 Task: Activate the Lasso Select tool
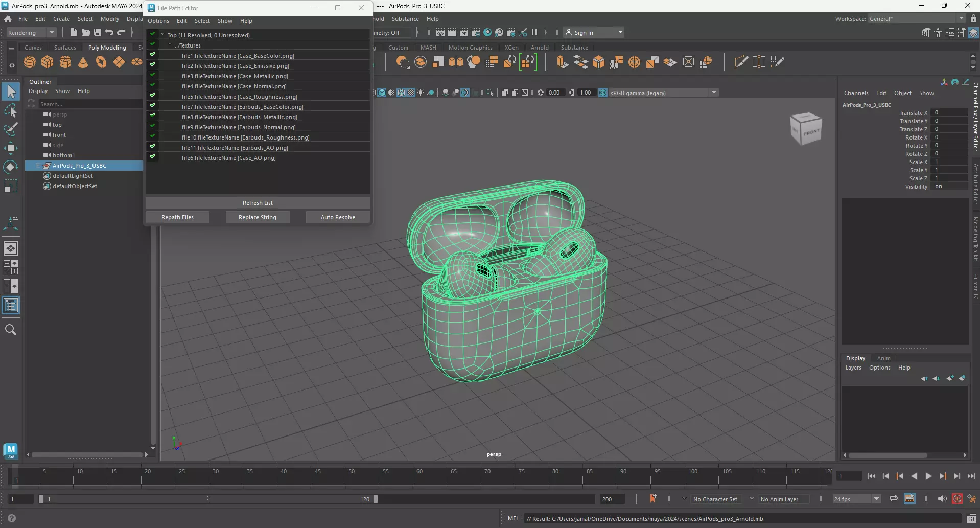(x=11, y=111)
